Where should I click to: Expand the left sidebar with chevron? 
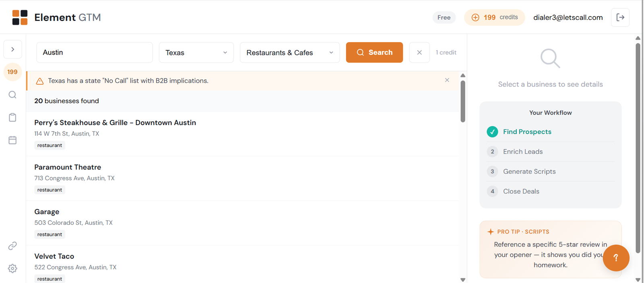click(13, 49)
